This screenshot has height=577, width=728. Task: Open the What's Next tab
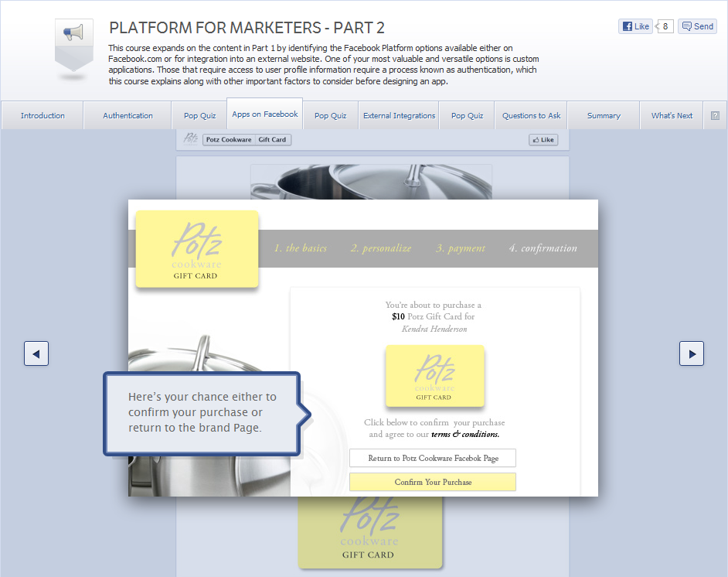coord(672,116)
